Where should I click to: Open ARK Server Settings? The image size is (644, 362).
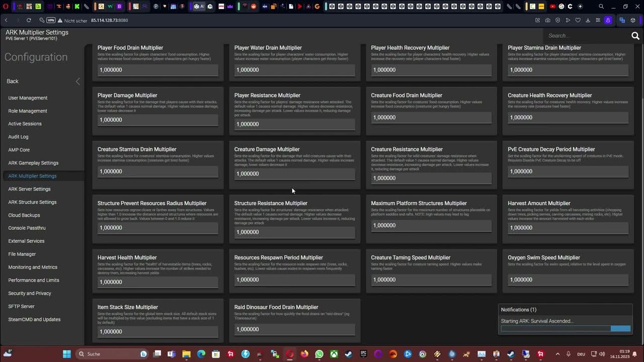[29, 189]
